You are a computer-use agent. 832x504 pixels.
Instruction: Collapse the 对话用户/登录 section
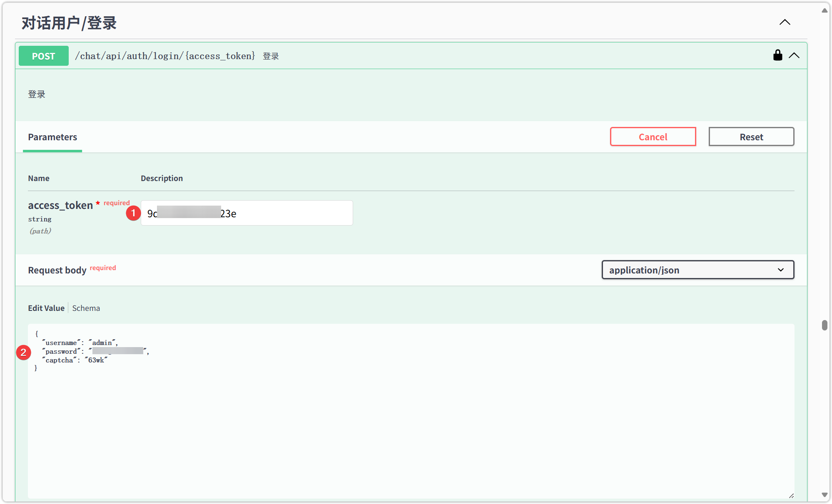tap(785, 22)
